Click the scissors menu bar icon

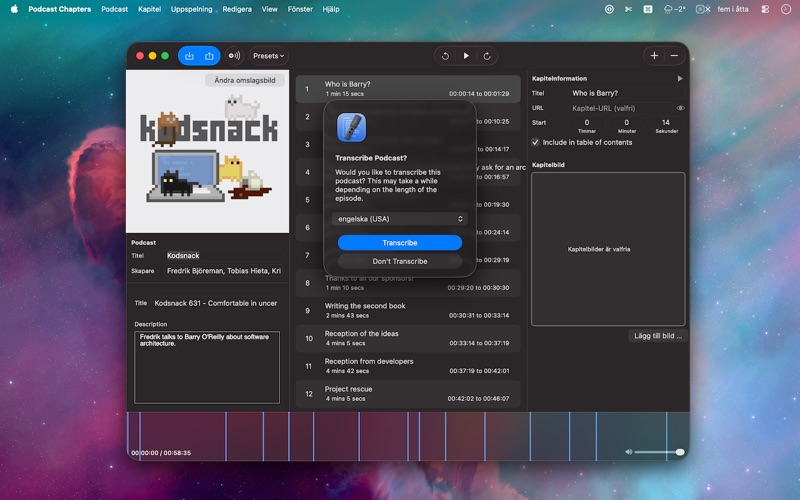point(628,9)
